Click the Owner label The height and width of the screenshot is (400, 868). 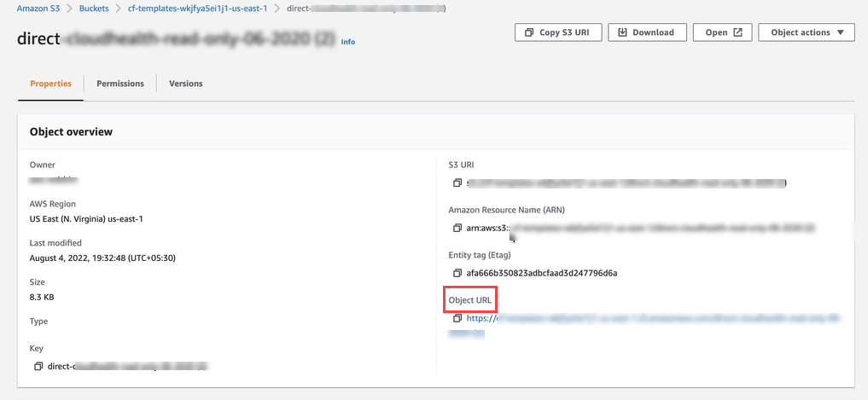(x=42, y=165)
